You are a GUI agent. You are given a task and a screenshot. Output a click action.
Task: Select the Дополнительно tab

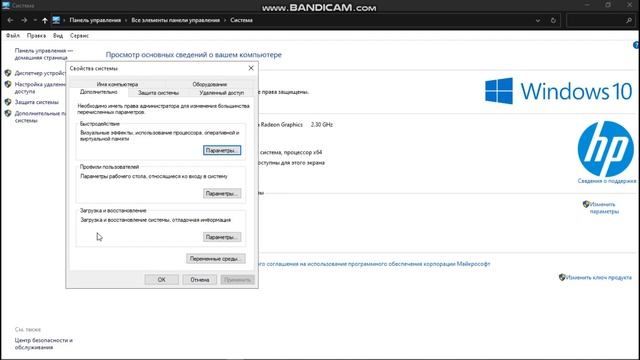pyautogui.click(x=98, y=92)
